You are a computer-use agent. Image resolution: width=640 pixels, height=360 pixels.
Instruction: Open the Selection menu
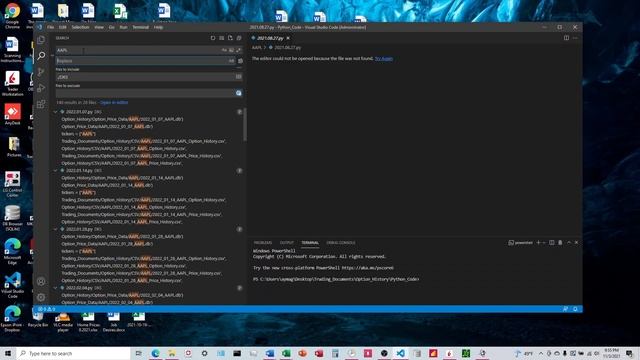(80, 27)
